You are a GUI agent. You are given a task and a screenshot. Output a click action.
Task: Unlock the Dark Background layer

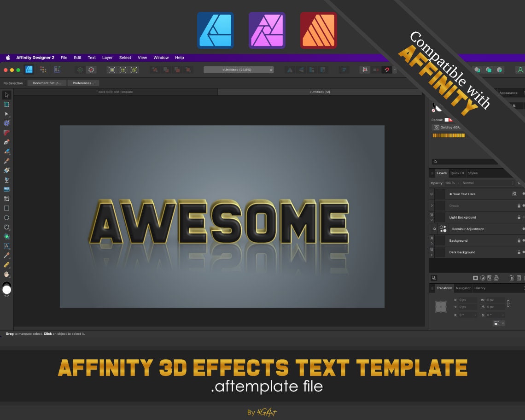[x=519, y=252]
